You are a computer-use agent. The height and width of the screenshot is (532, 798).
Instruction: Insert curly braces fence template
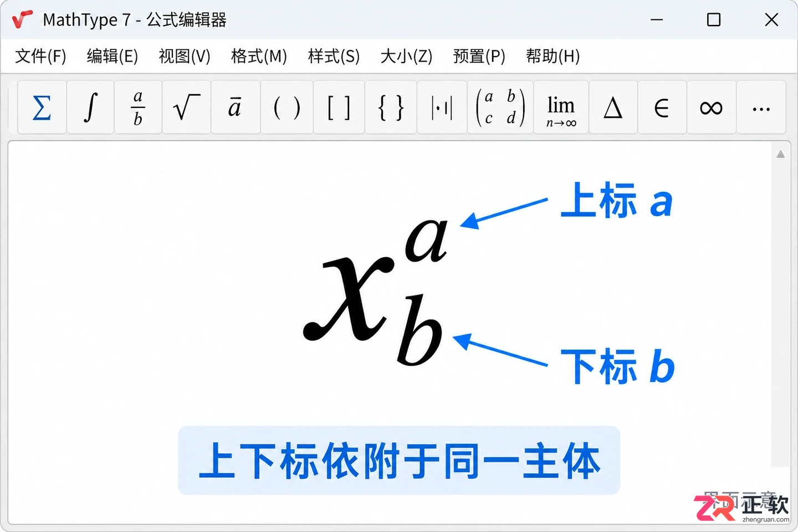391,108
